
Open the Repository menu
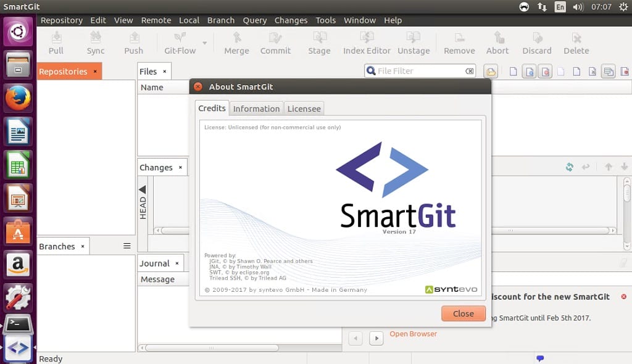tap(62, 20)
